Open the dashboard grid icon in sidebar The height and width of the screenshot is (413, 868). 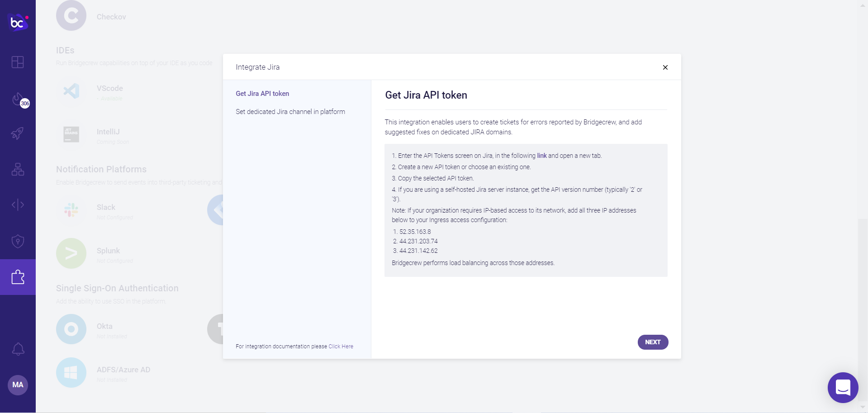18,62
